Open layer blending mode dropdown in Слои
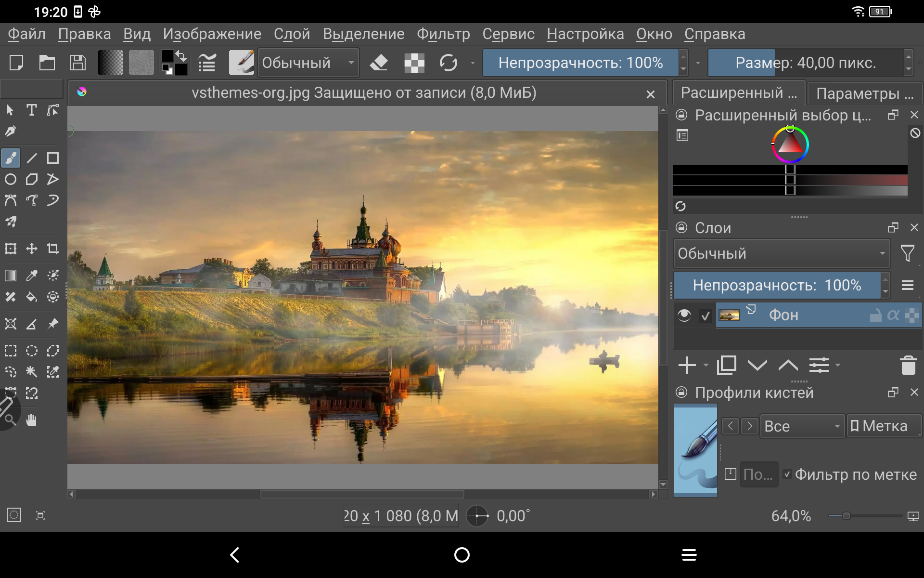 click(x=781, y=253)
